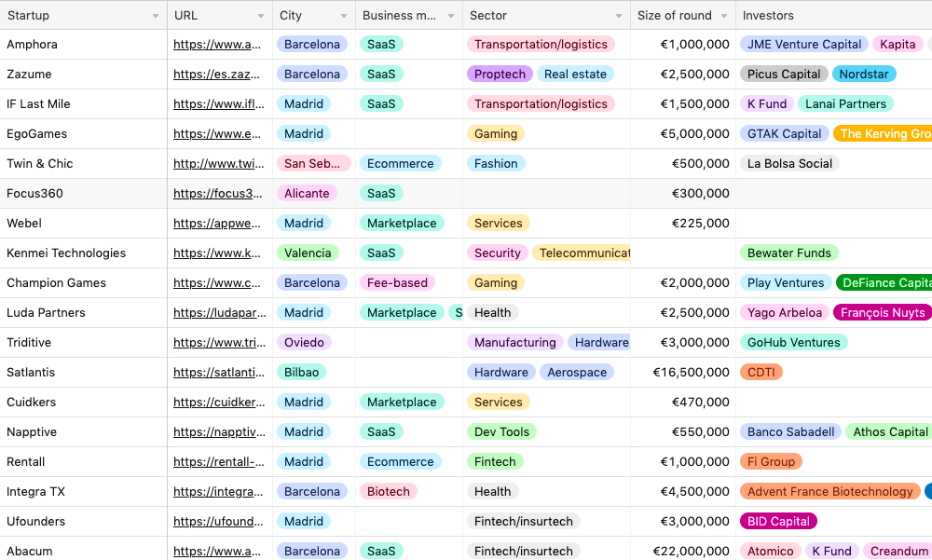Open the Satlantis URL link
The height and width of the screenshot is (560, 932).
[x=219, y=372]
